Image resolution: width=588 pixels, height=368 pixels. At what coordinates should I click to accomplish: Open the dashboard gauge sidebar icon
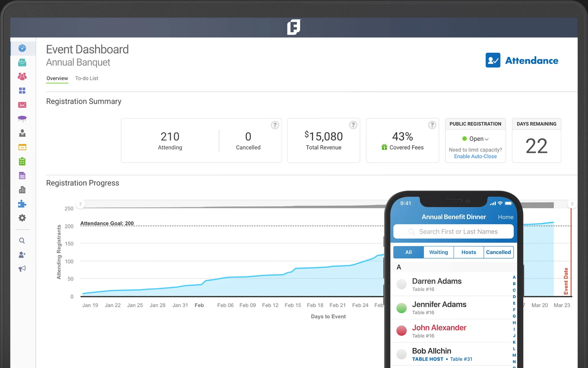pos(22,48)
